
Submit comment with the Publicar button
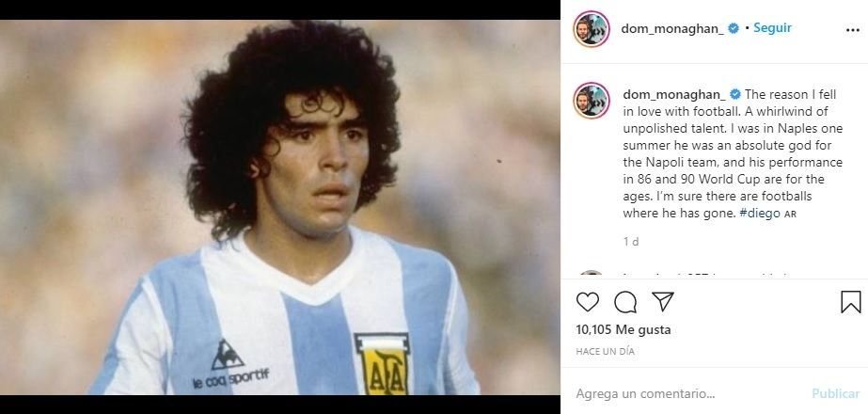[835, 393]
